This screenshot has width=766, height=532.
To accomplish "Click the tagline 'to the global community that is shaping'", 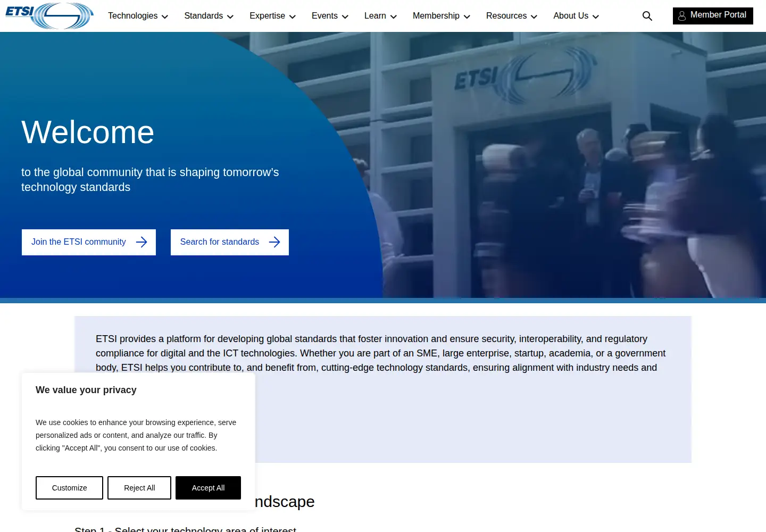I will point(150,180).
